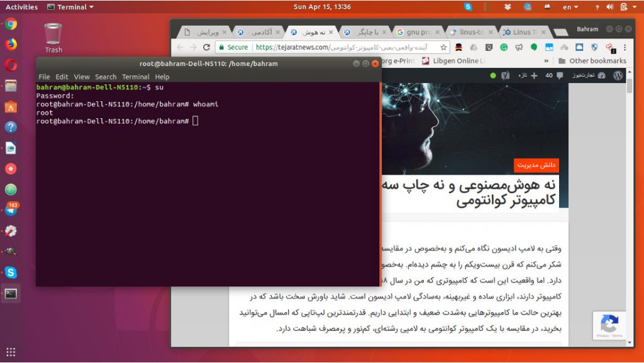Open the clock showing Sun Apr 15, 13:36
Screen dimensions: 644x363
point(322,6)
